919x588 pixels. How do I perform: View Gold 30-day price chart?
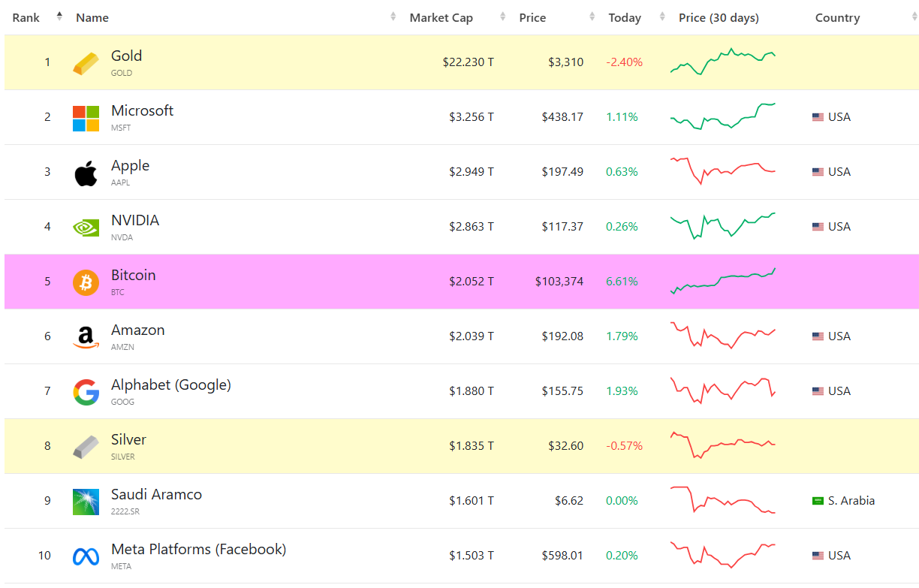pyautogui.click(x=723, y=62)
